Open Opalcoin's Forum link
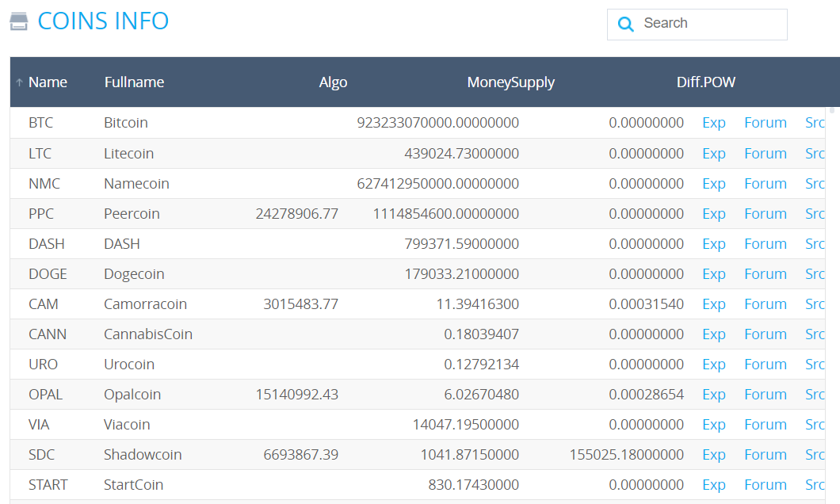The height and width of the screenshot is (504, 840). coord(765,395)
